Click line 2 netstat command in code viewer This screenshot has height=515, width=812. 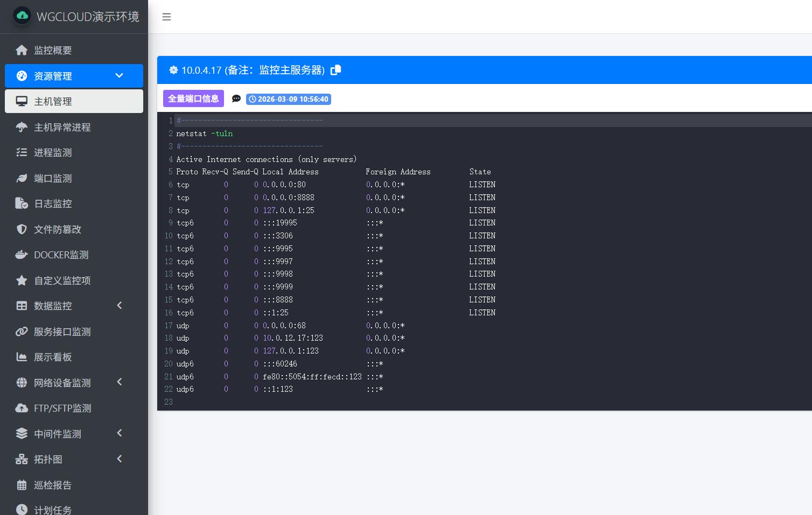pyautogui.click(x=205, y=133)
